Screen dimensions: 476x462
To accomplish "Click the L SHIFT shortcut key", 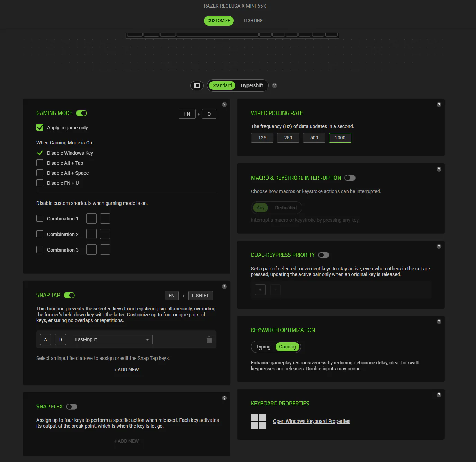I will (x=200, y=296).
